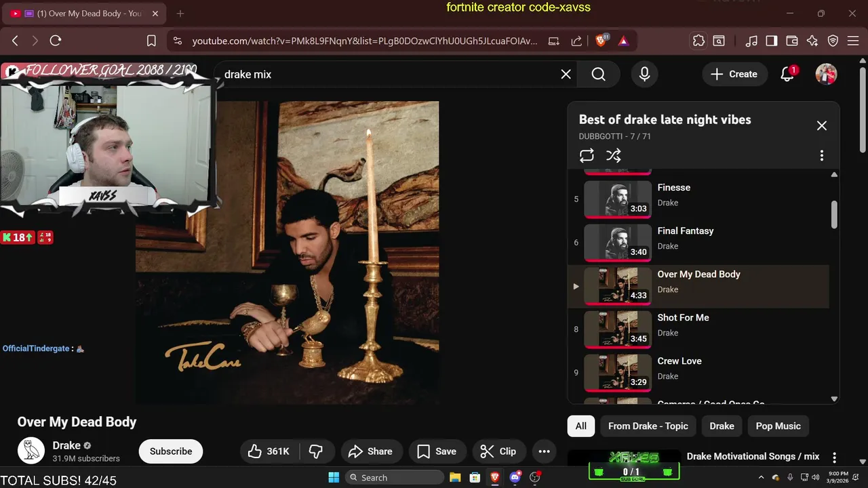Click the install app icon in the address bar
The height and width of the screenshot is (488, 868).
(554, 41)
